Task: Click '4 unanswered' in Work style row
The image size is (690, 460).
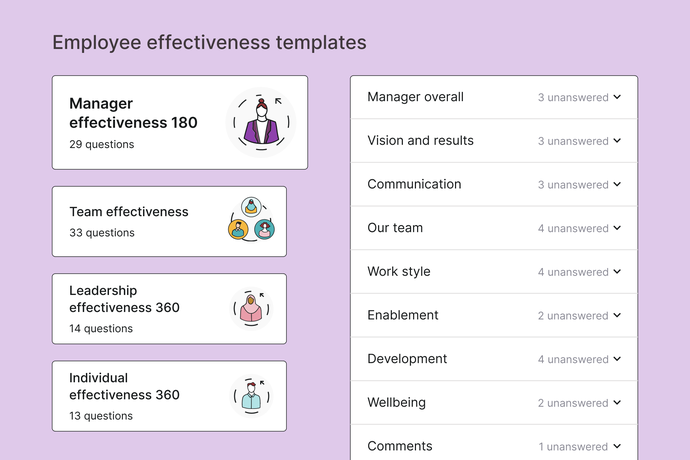Action: (573, 272)
